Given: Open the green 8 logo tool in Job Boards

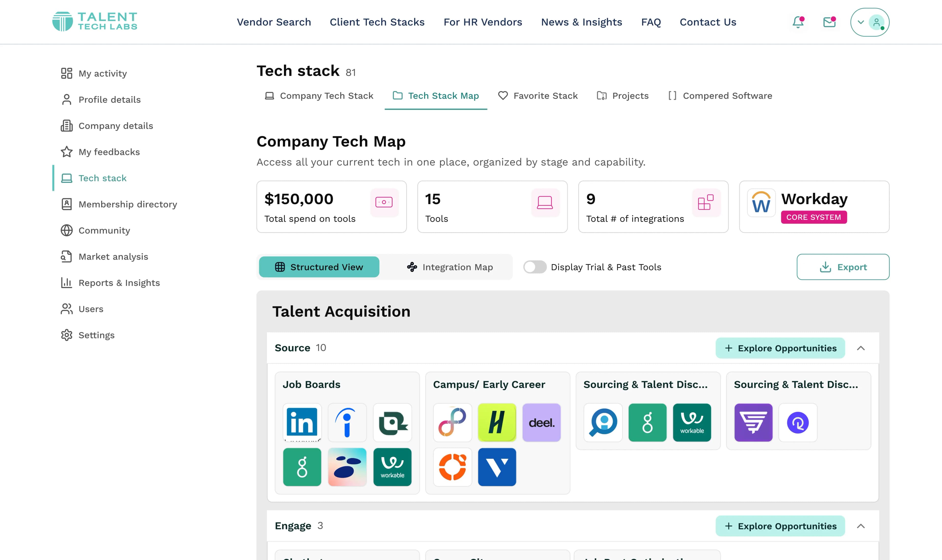Looking at the screenshot, I should (302, 467).
